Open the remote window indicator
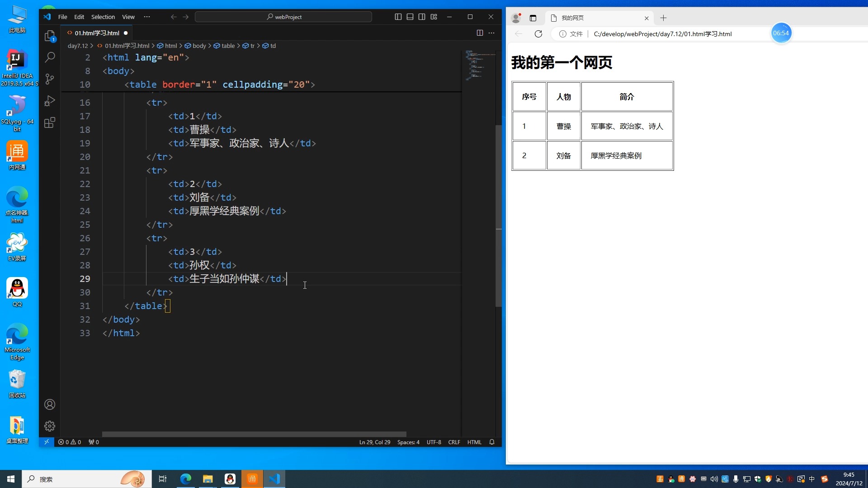 [x=46, y=442]
